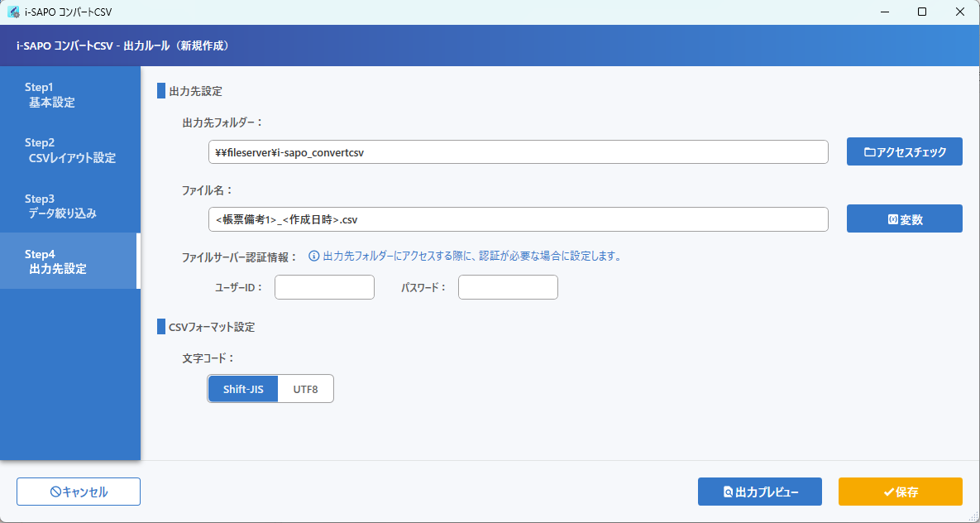Minimize the i-SAPO window
The width and height of the screenshot is (980, 523).
pos(884,12)
